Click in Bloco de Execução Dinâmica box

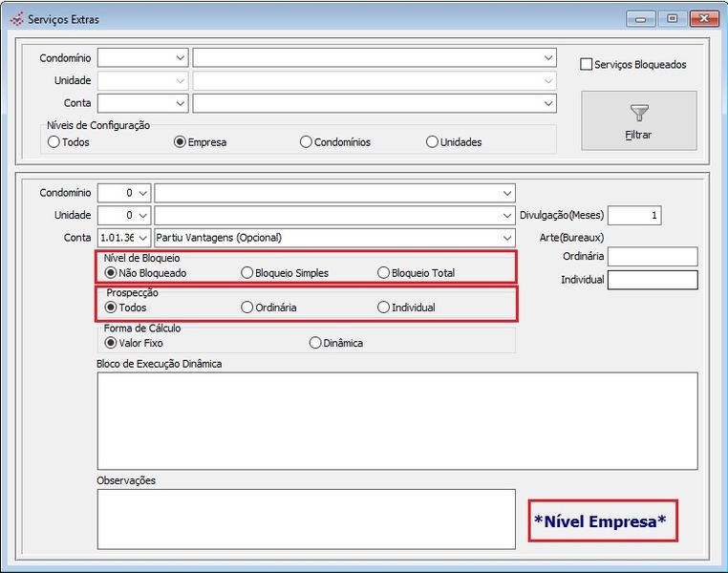point(396,420)
